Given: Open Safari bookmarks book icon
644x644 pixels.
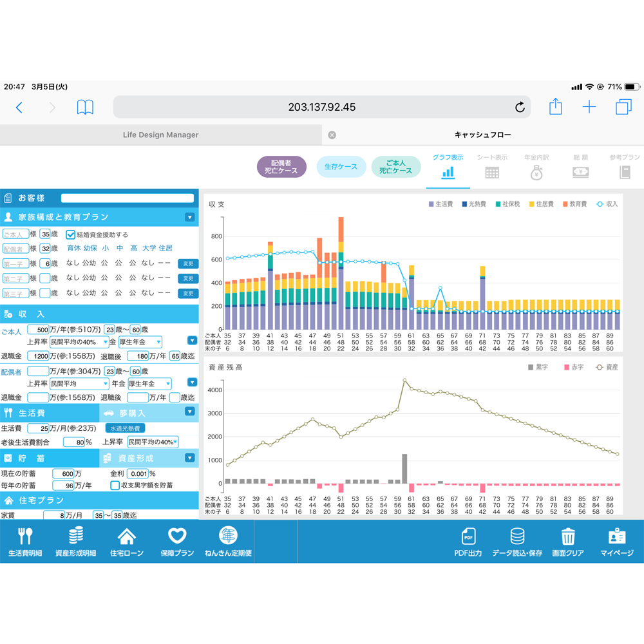Looking at the screenshot, I should coord(85,107).
